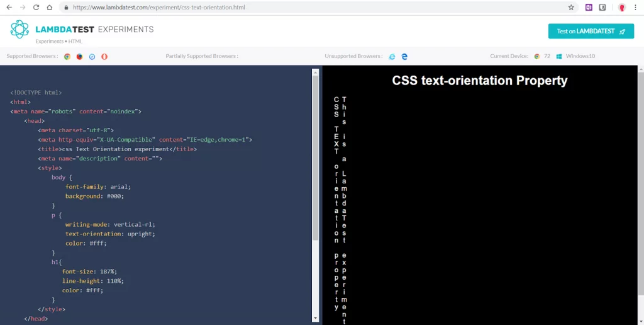
Task: Click the font-size: 187% line
Action: (x=89, y=271)
